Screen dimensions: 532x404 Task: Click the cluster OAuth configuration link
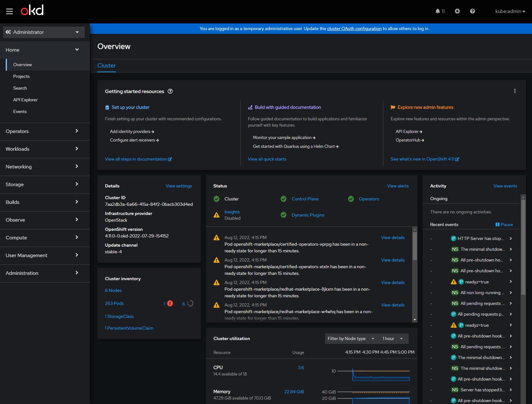pyautogui.click(x=354, y=28)
